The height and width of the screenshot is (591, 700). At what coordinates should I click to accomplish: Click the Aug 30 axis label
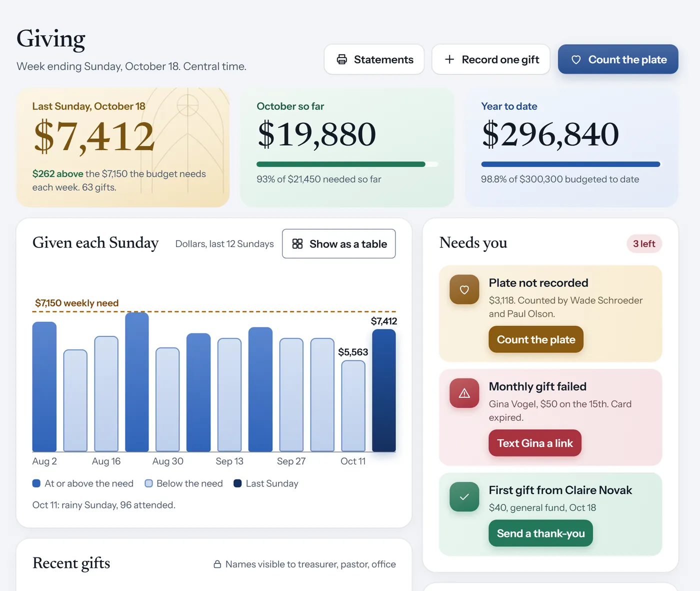click(x=168, y=461)
